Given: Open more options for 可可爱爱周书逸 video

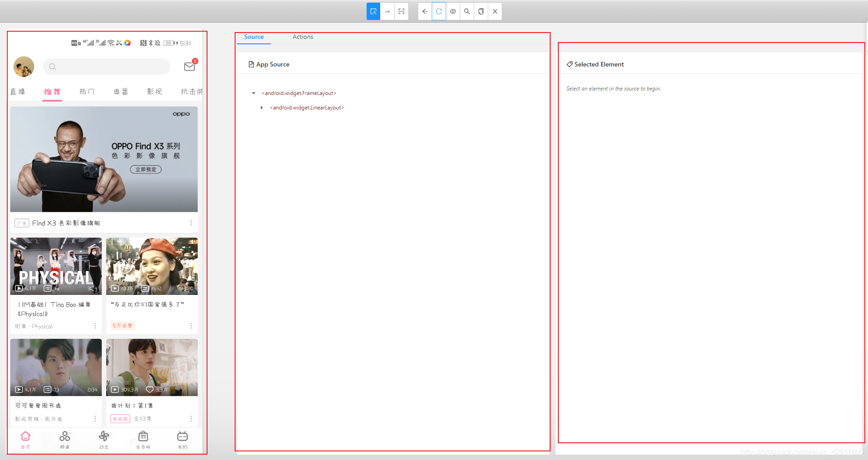Looking at the screenshot, I should [95, 419].
